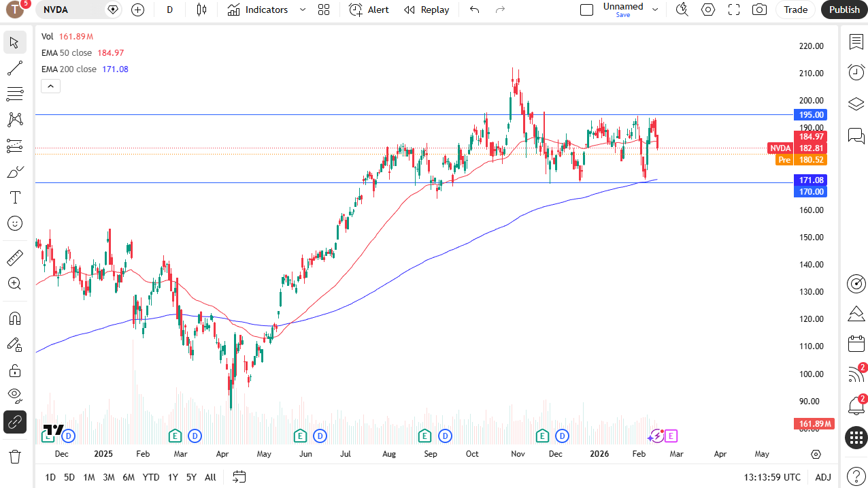
Task: Toggle drawings sync link icon
Action: 15,422
